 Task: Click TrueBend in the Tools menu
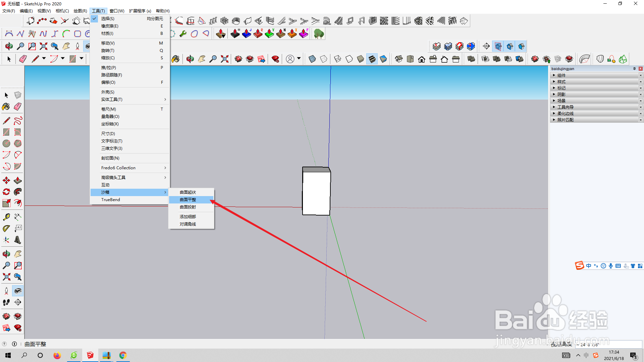click(x=129, y=200)
